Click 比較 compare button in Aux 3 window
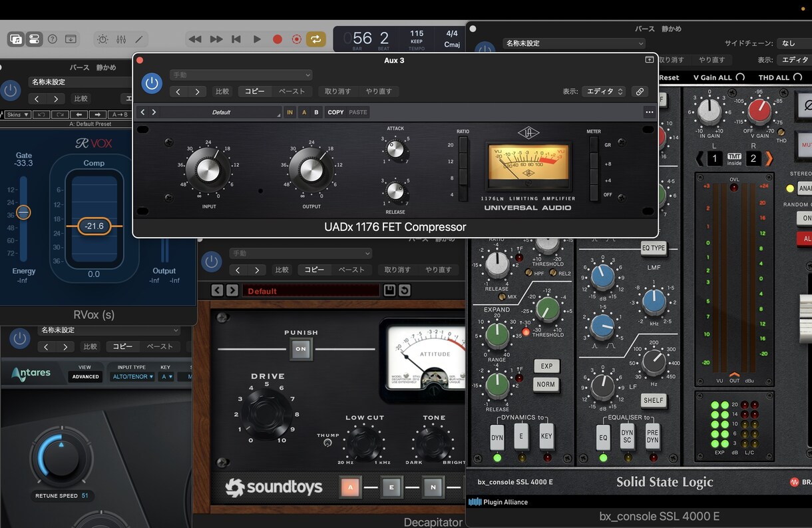This screenshot has height=528, width=812. (x=222, y=91)
